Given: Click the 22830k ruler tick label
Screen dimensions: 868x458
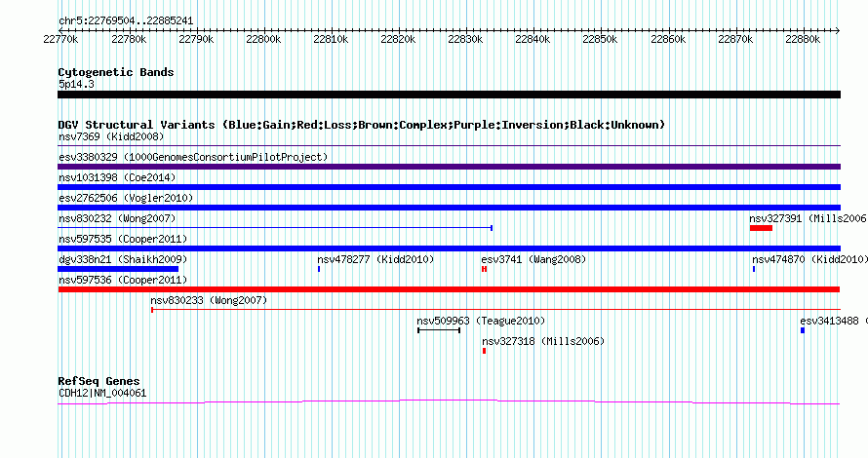Looking at the screenshot, I should tap(465, 39).
